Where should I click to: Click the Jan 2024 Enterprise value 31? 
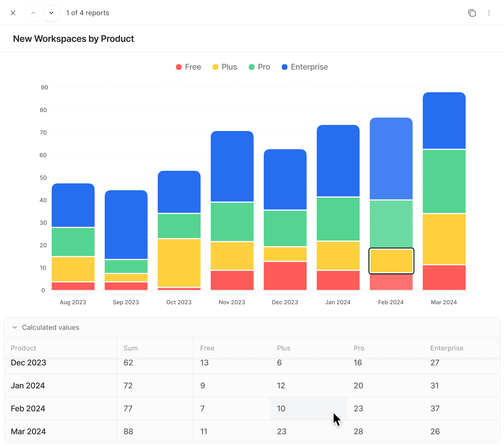coord(434,386)
